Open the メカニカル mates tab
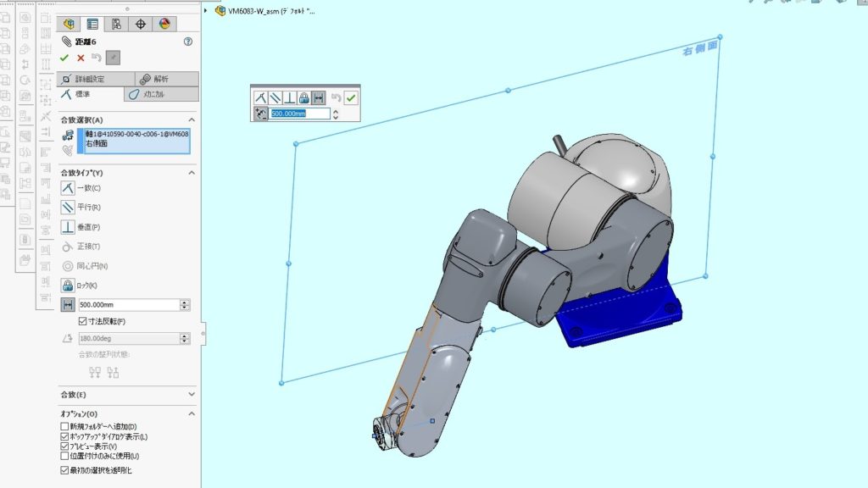This screenshot has height=488, width=868. (161, 94)
